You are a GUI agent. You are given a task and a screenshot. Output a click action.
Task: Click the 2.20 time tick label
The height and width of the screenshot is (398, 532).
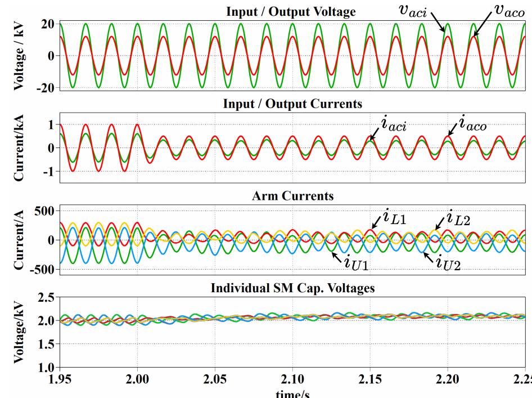pyautogui.click(x=448, y=379)
